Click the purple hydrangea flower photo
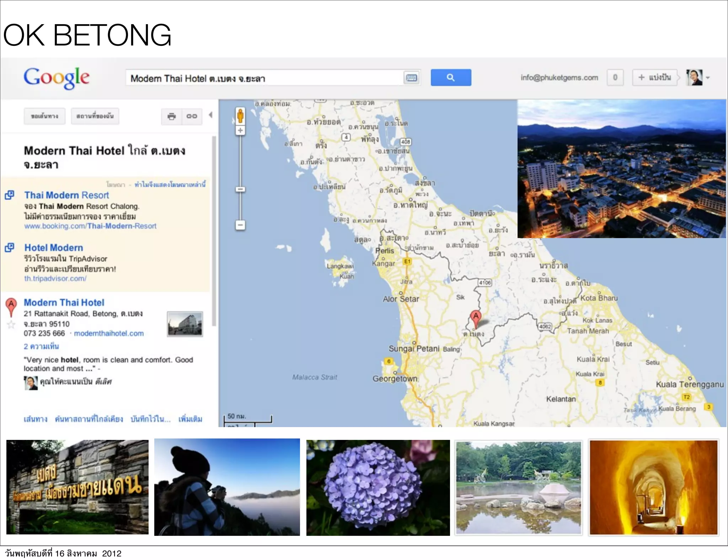 pyautogui.click(x=378, y=488)
